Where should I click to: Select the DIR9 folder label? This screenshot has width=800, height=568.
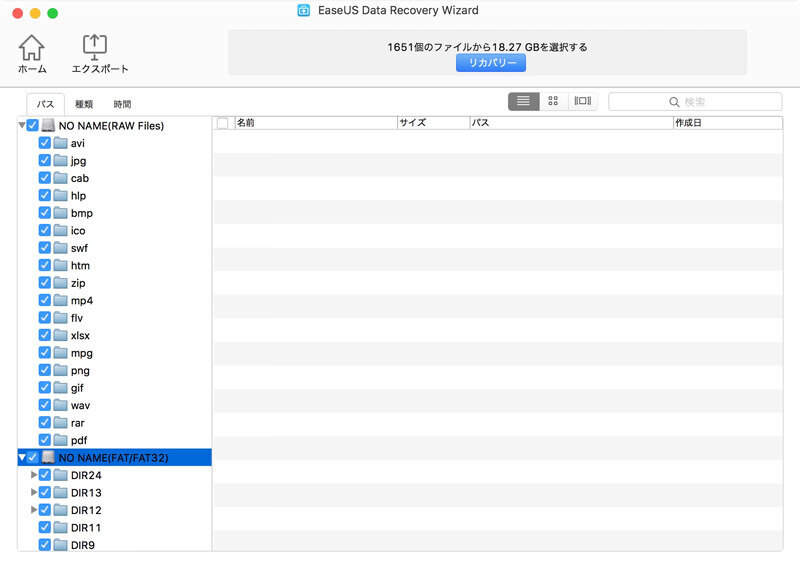point(83,545)
